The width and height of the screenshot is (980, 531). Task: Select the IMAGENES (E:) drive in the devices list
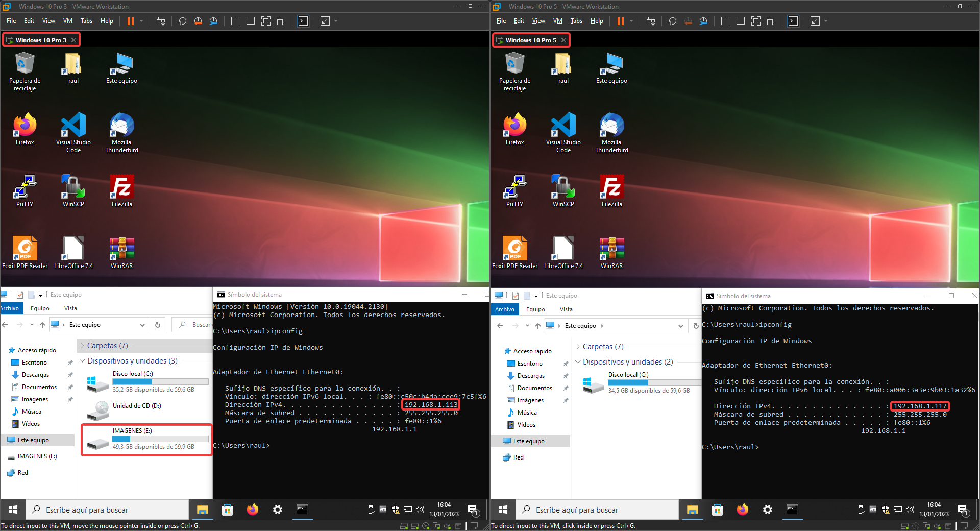[x=146, y=439]
